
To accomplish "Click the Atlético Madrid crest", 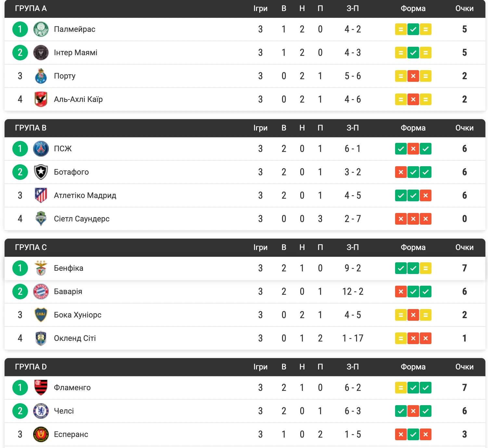I will pos(41,195).
